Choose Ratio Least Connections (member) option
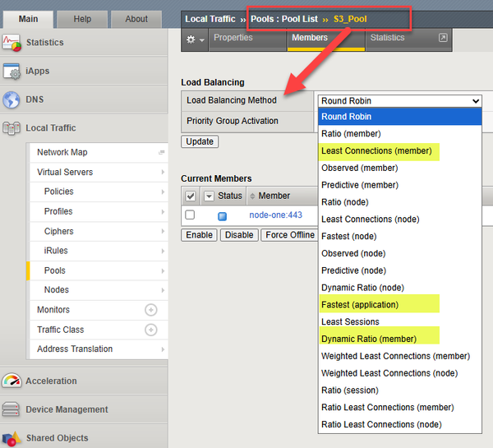 399,408
